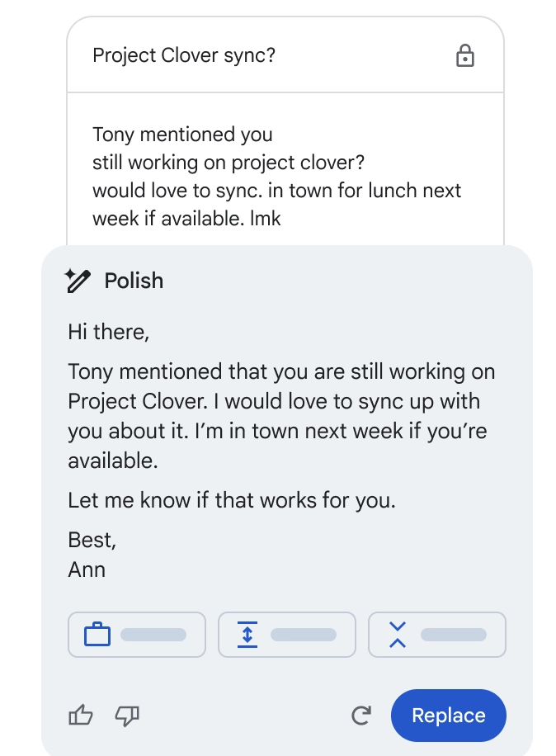Viewport: 556px width, 756px height.
Task: Click the "Best," closing line
Action: (92, 540)
